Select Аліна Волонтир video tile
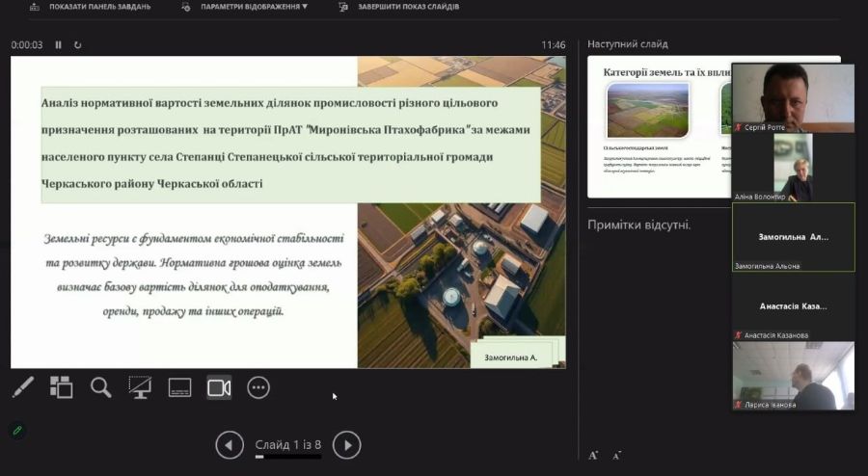The width and height of the screenshot is (868, 476). tap(794, 167)
